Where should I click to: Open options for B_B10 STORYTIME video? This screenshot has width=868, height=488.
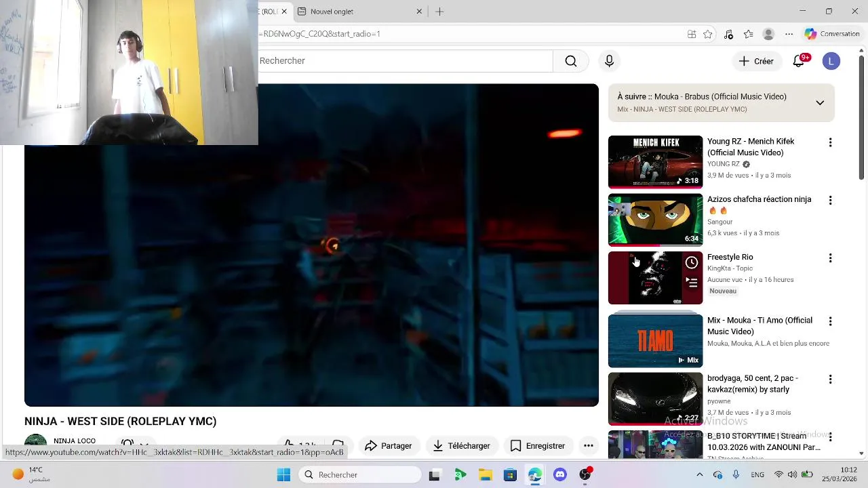click(830, 437)
